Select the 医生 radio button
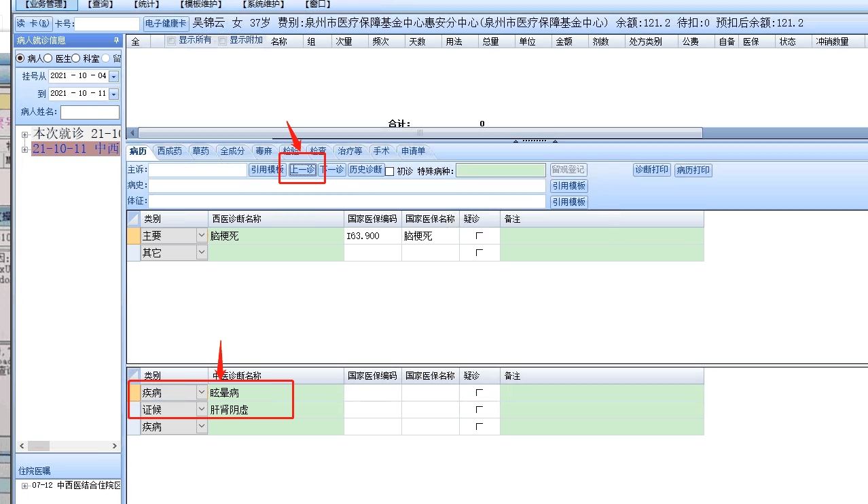The image size is (868, 504). 48,58
